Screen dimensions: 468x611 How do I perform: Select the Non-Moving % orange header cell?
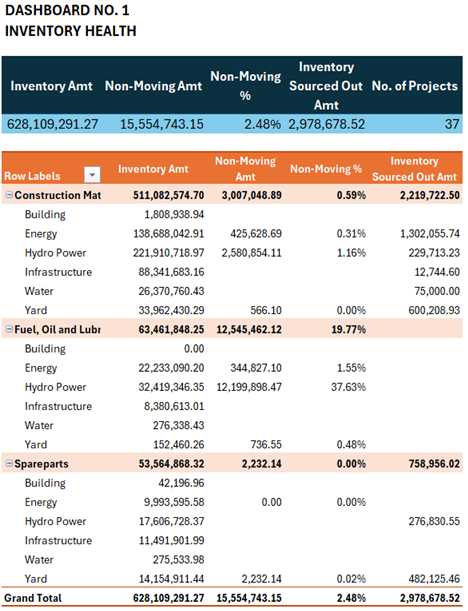(x=326, y=169)
